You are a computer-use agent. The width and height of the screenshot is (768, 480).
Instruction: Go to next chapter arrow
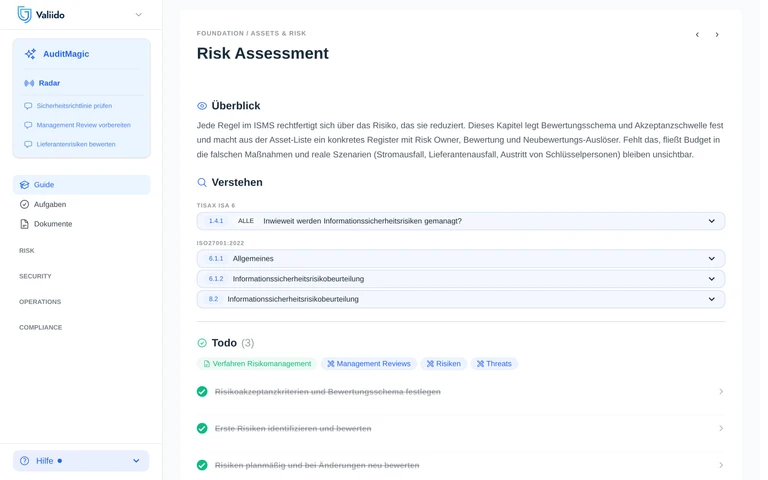pyautogui.click(x=717, y=35)
